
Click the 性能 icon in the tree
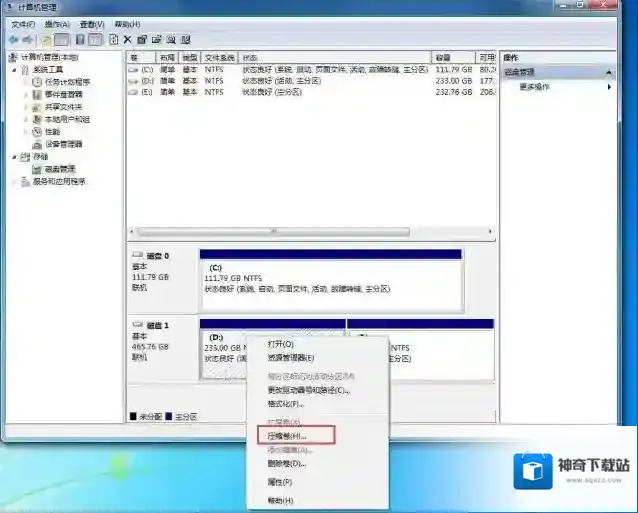pos(38,131)
